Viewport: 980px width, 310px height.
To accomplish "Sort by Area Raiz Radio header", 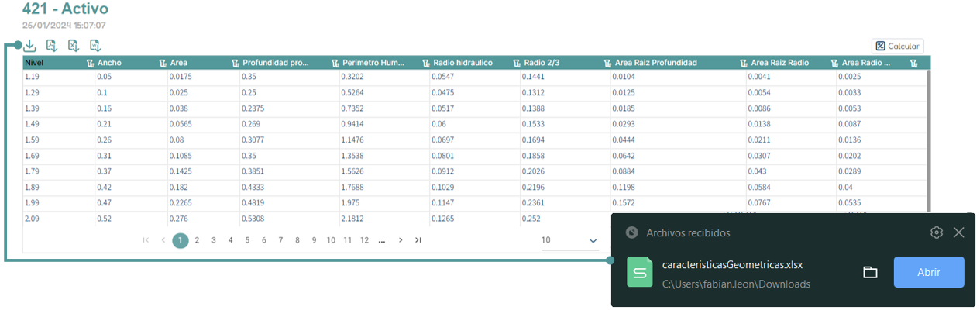I will tap(780, 63).
